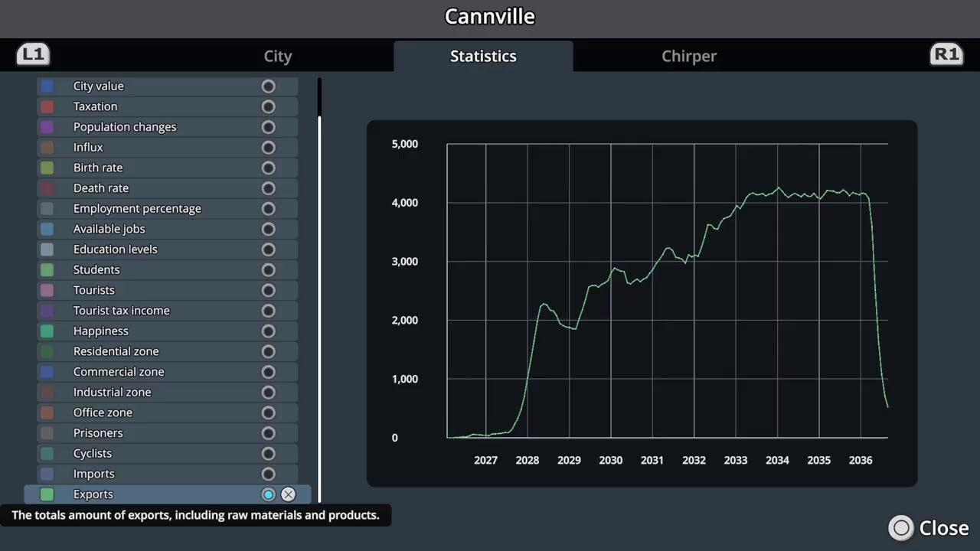Toggle the Commercial zone radio button
Screen dimensions: 980x551
pyautogui.click(x=268, y=372)
